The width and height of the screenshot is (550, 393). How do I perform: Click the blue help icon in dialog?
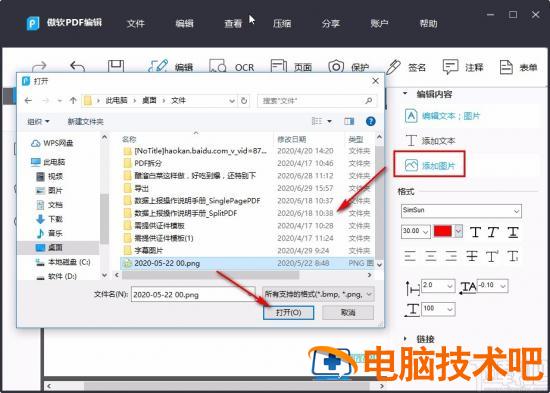tap(370, 121)
